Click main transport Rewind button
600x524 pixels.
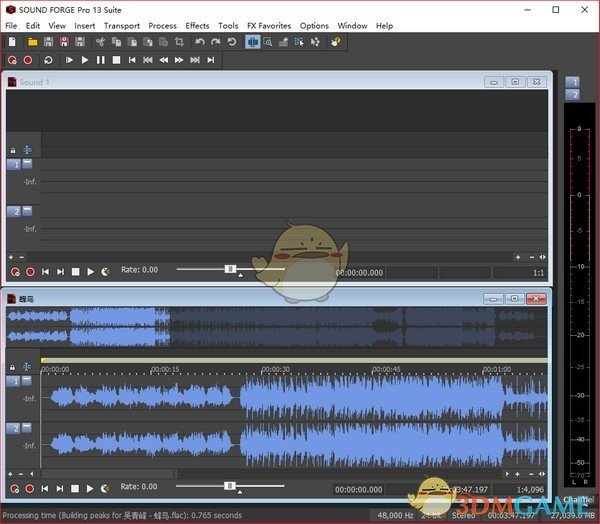click(x=163, y=60)
